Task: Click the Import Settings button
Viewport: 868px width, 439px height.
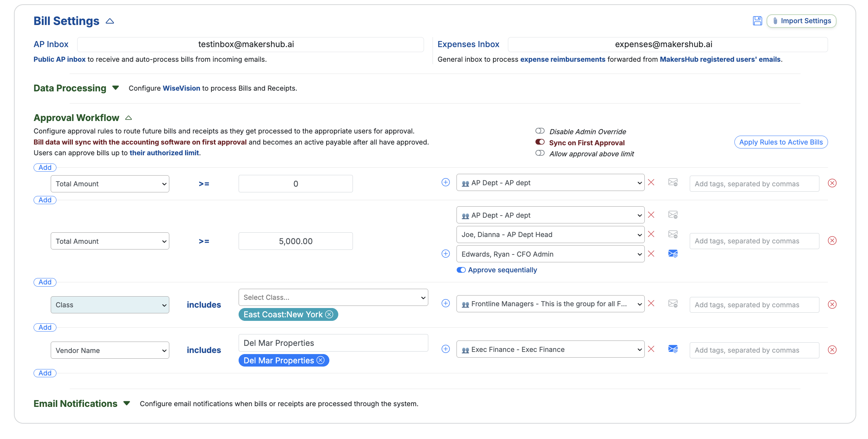Action: [x=801, y=21]
